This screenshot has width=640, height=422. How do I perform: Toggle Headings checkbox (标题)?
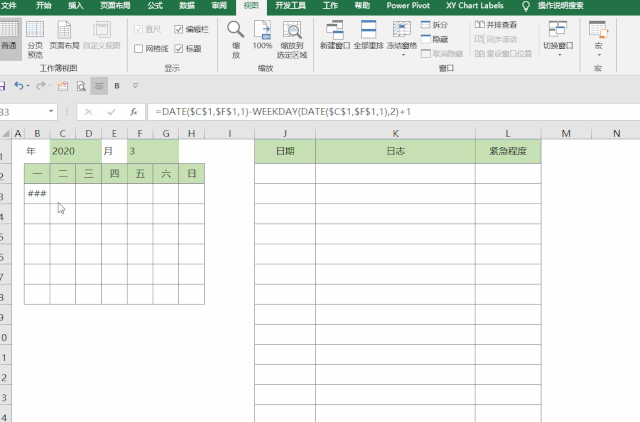pos(188,49)
